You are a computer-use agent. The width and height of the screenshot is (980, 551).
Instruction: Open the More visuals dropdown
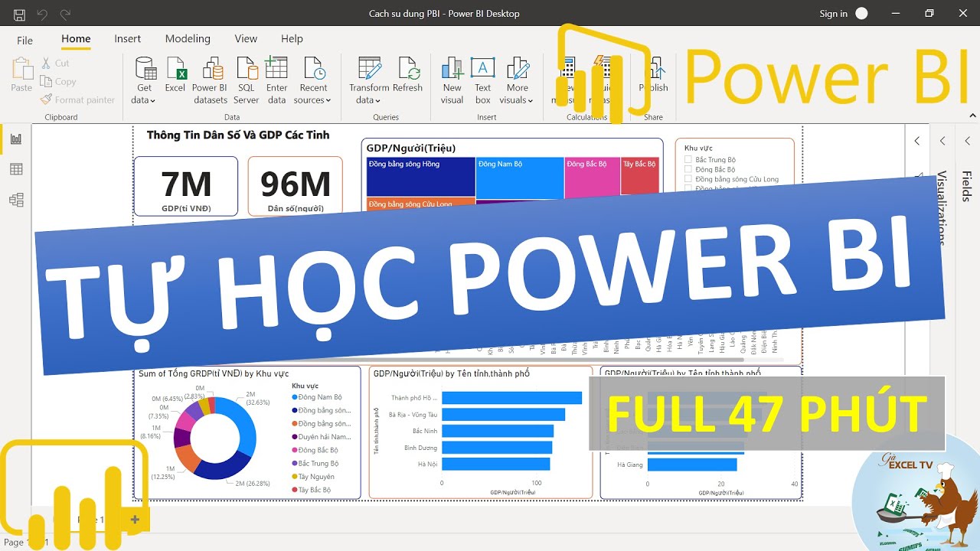pyautogui.click(x=516, y=100)
